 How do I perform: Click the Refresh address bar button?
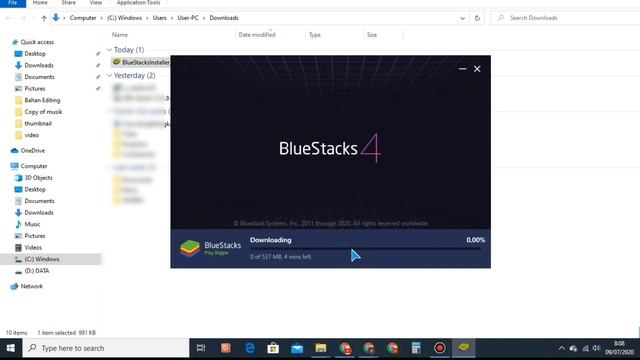click(x=477, y=18)
